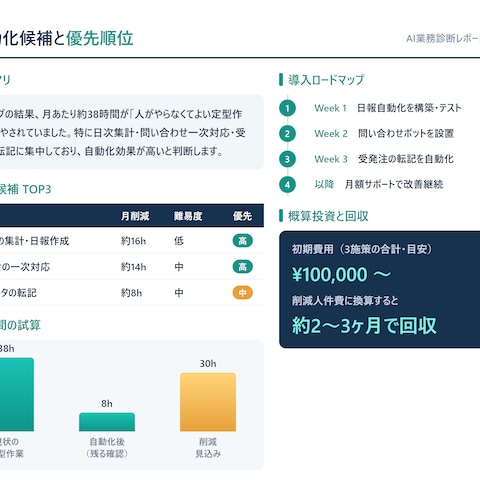This screenshot has height=480, width=480.
Task: Click 日報自動化を構築・テスト text
Action: tap(409, 108)
